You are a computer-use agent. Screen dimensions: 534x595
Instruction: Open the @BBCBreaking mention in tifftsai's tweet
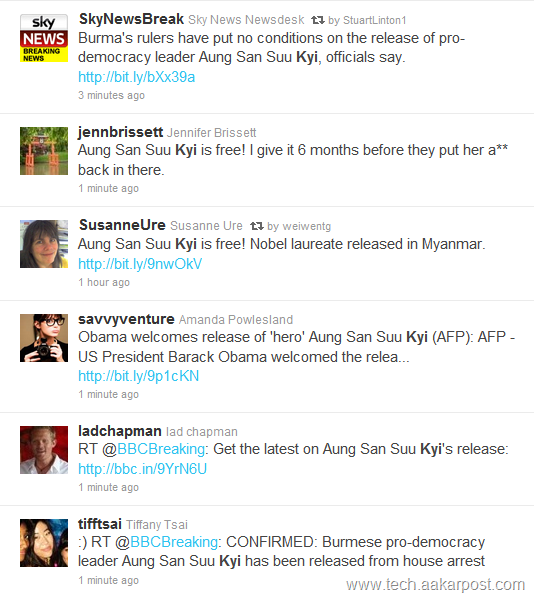(167, 542)
